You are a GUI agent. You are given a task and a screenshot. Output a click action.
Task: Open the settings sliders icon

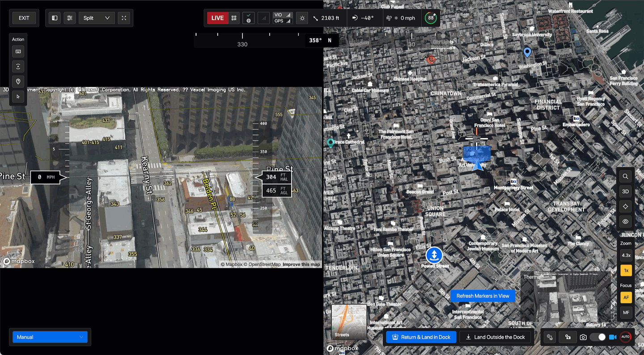(70, 18)
